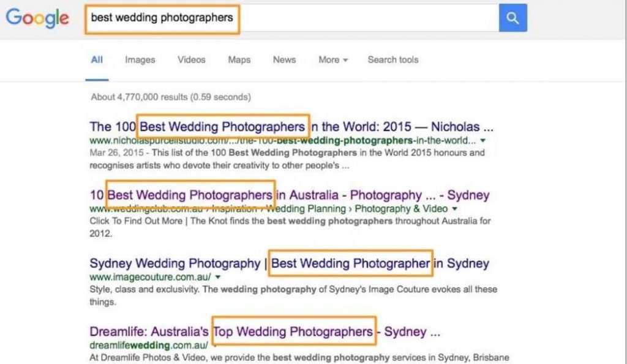
Task: Click the 'Style, class and exclusivity' snippet
Action: click(293, 295)
